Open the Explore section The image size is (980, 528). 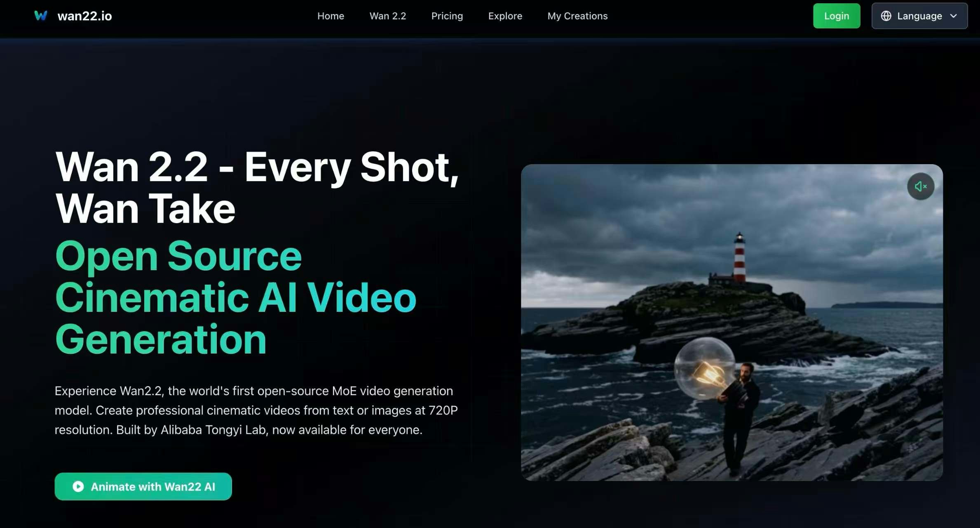click(x=505, y=16)
